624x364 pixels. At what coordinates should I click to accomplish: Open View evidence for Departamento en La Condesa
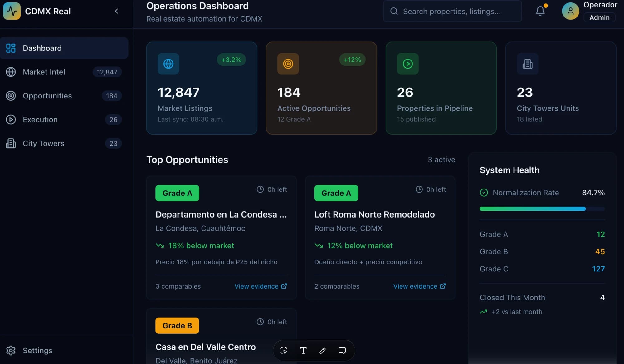(x=261, y=286)
